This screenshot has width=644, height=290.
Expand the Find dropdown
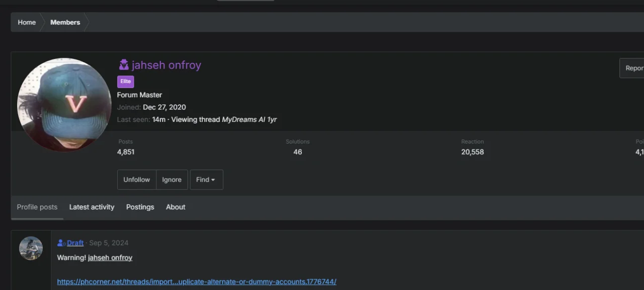tap(206, 180)
